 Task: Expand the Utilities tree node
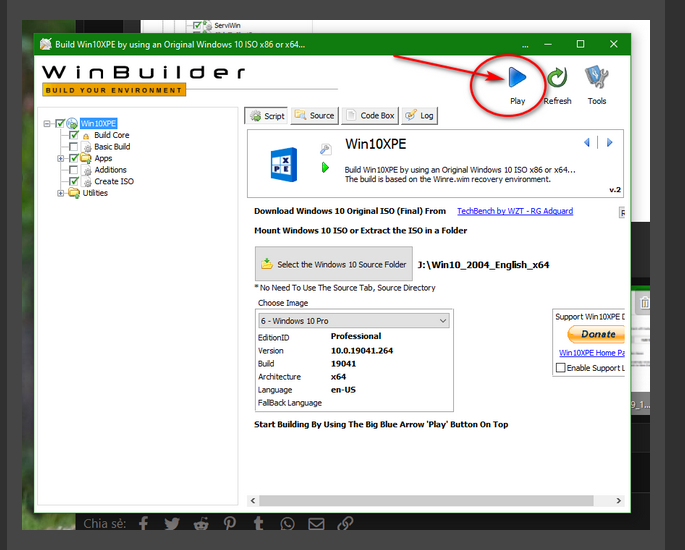[x=61, y=193]
